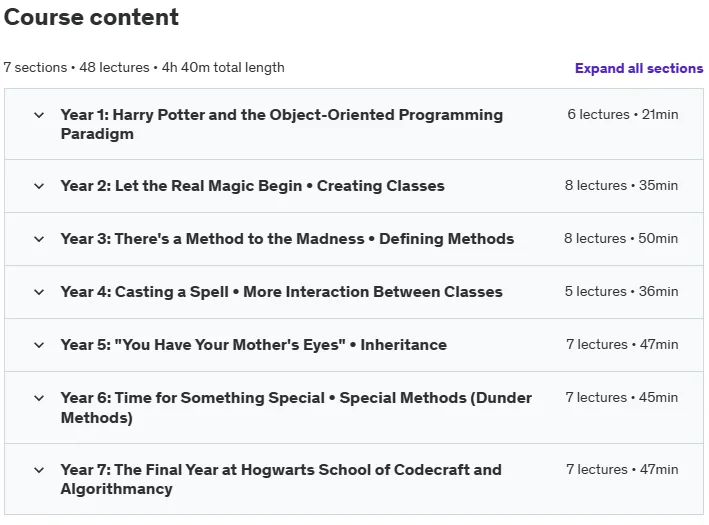Click the '6 lectures • 21min' label
The width and height of the screenshot is (709, 525).
623,114
